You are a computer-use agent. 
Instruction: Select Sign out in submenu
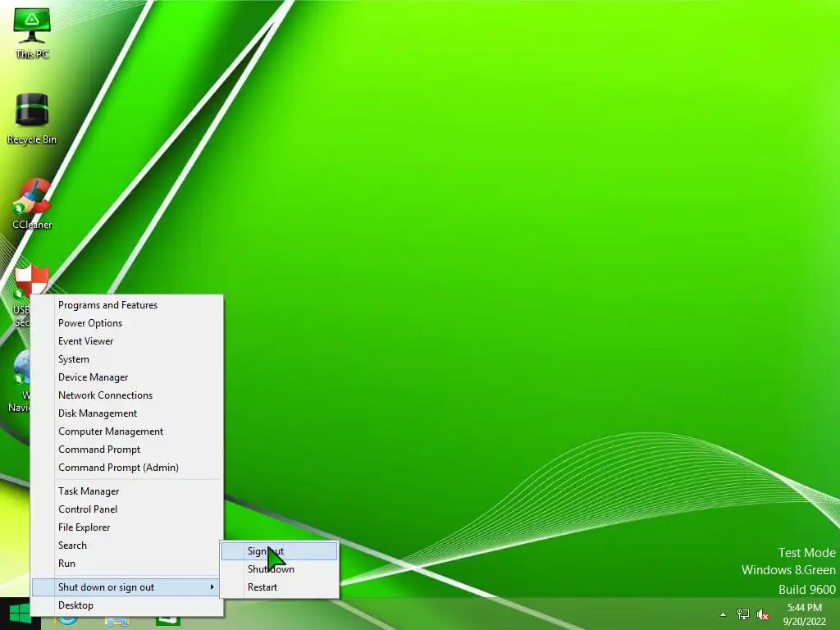point(279,551)
